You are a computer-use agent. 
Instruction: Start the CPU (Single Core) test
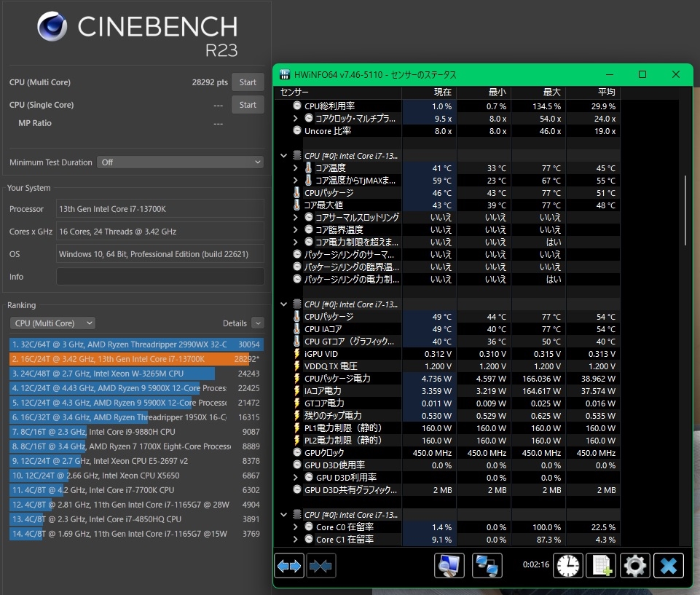pyautogui.click(x=248, y=105)
